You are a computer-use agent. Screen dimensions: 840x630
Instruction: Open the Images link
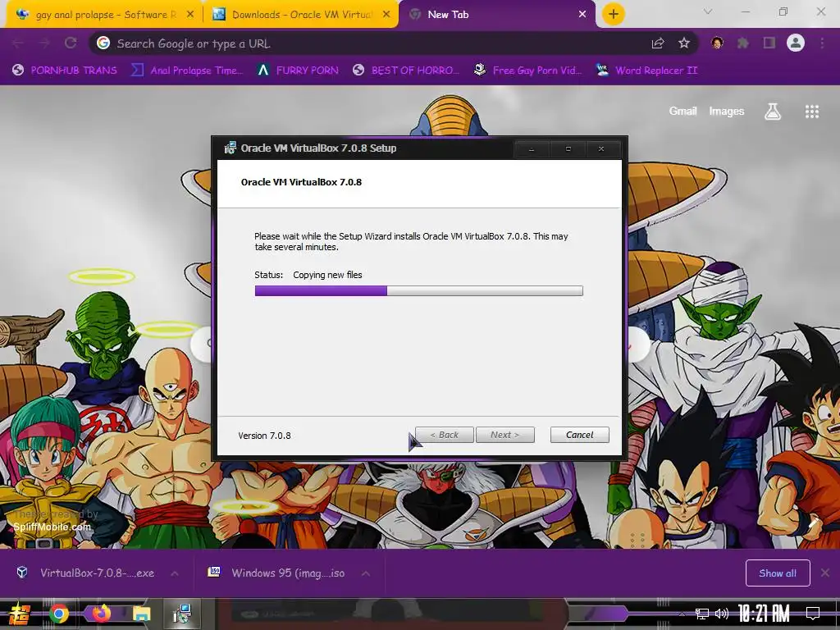click(727, 111)
